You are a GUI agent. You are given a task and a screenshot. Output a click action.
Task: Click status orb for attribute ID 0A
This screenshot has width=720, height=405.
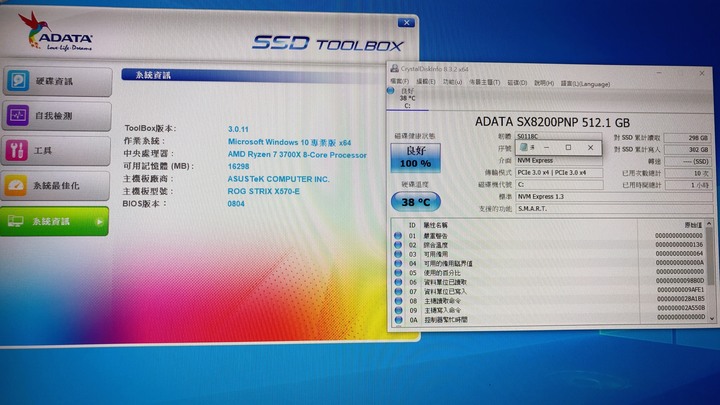[x=398, y=320]
